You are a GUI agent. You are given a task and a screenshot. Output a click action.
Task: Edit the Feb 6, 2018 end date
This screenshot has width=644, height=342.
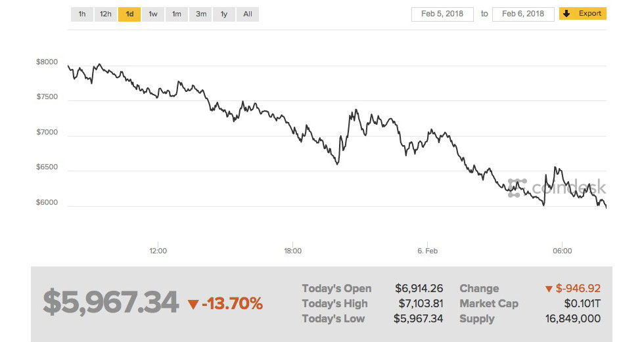point(523,14)
